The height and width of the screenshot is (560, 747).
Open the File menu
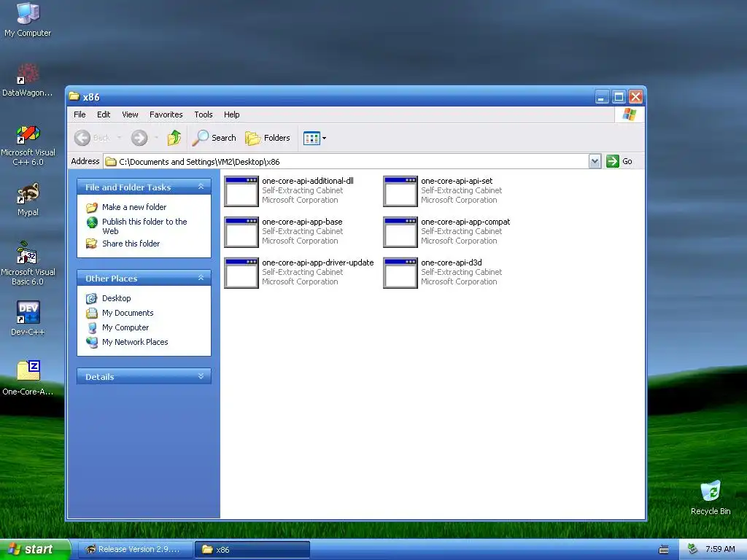tap(80, 114)
